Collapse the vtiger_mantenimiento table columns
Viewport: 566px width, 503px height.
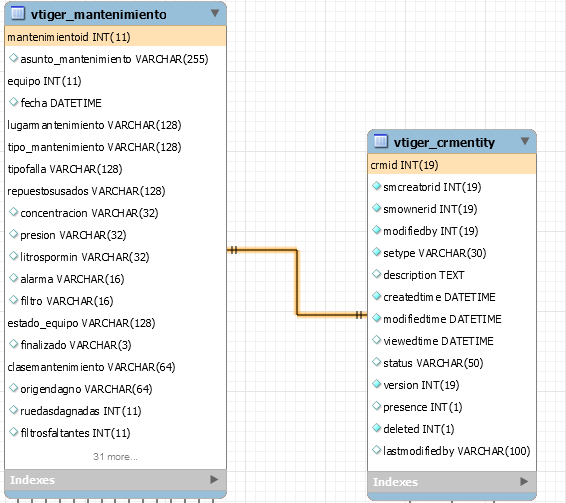pos(215,13)
